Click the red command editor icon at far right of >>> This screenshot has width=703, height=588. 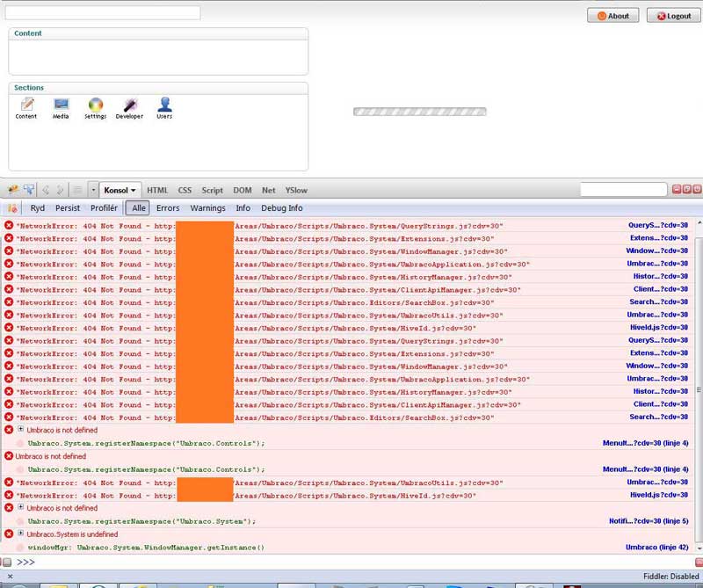[x=699, y=562]
